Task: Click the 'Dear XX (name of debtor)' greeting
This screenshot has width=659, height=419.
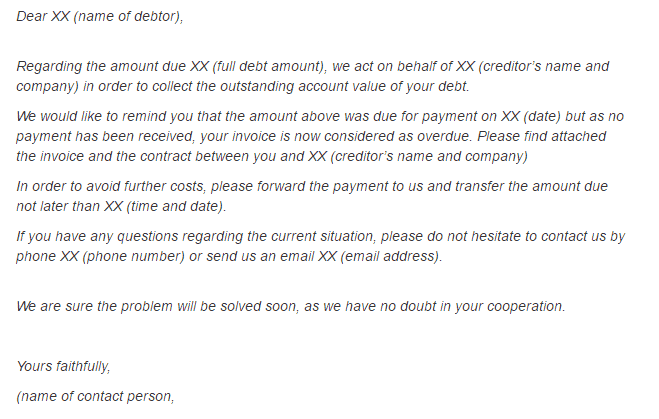Action: pos(100,16)
